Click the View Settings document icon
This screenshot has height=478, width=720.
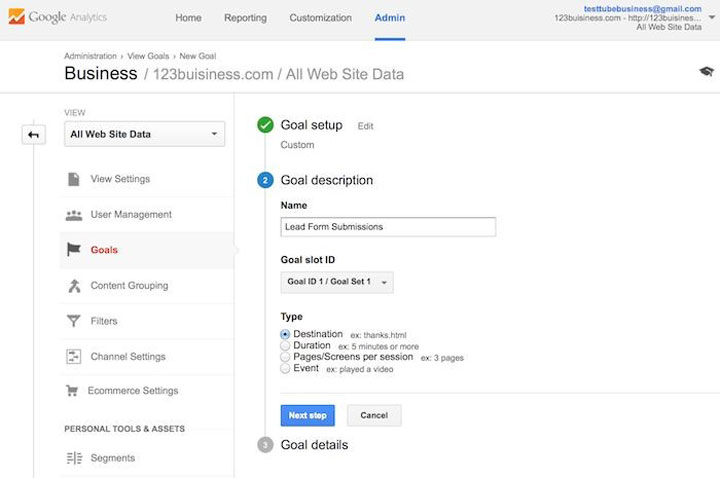pos(74,179)
